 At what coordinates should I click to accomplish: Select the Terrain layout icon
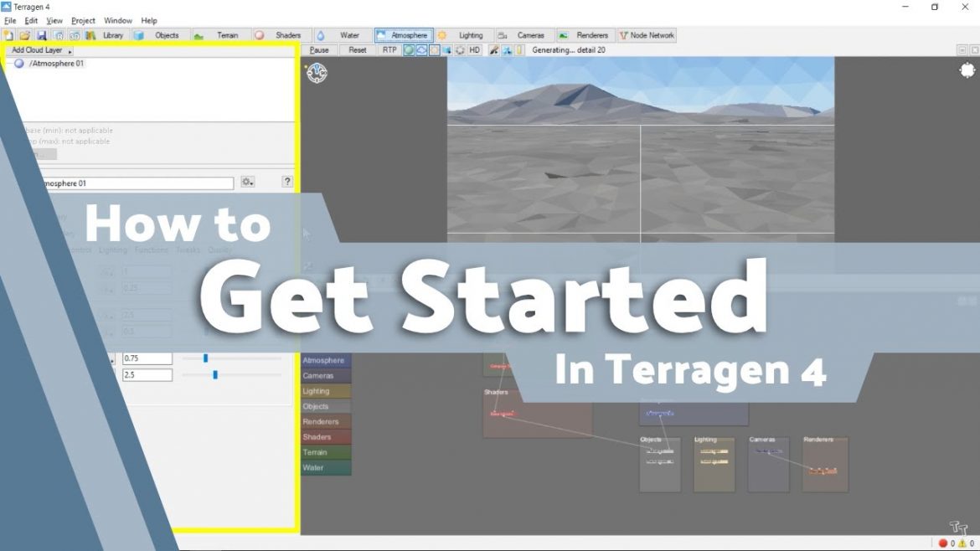coord(219,35)
